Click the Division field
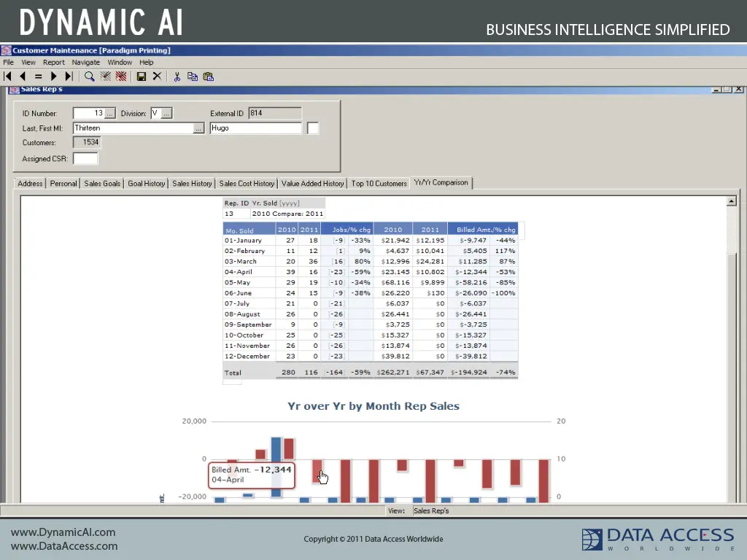The image size is (747, 560). (156, 113)
